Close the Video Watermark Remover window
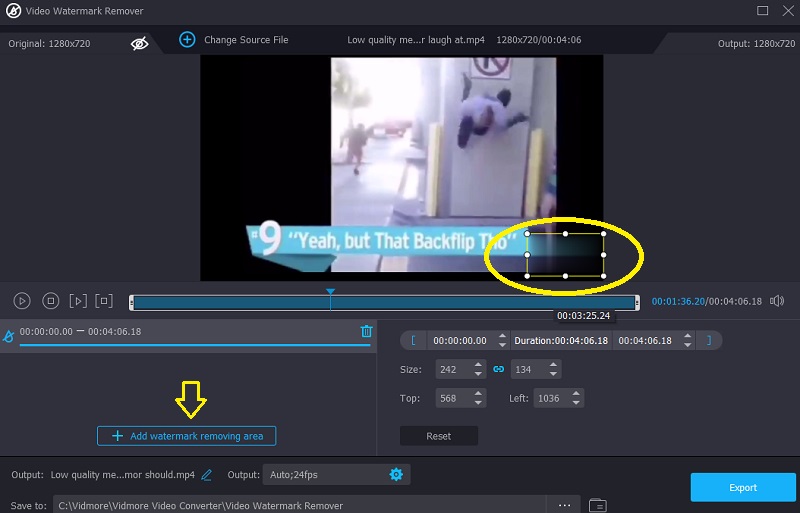 pyautogui.click(x=788, y=10)
